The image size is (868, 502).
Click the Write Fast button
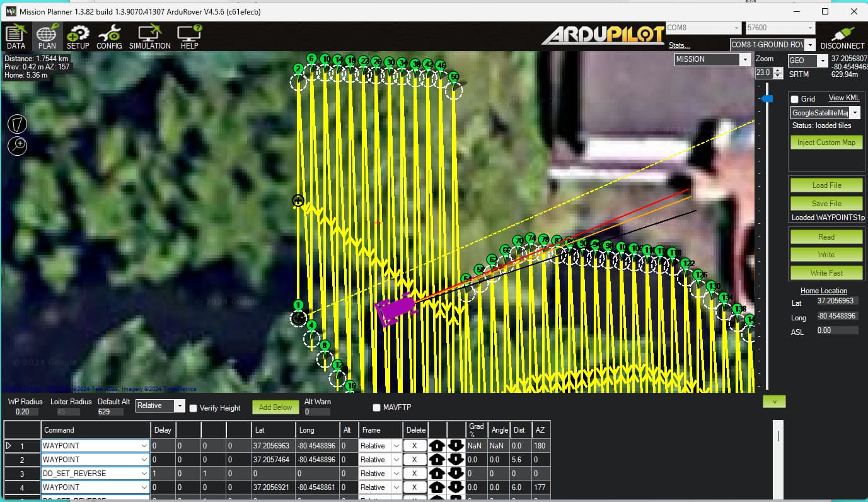pos(826,273)
